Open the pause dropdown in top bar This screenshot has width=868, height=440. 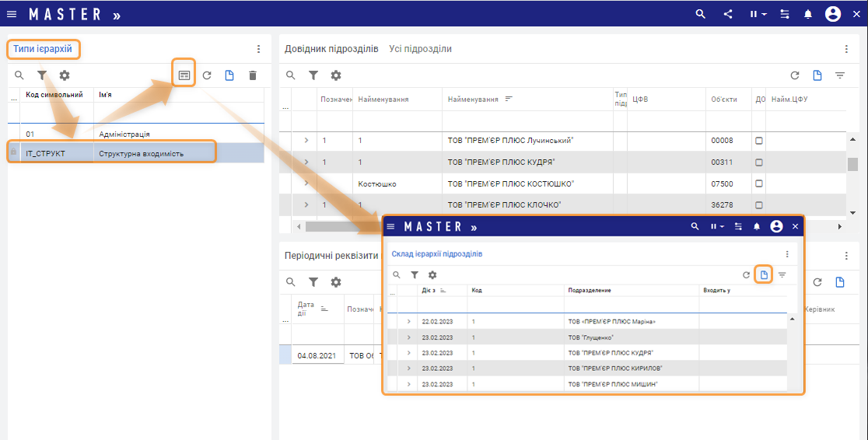point(758,14)
